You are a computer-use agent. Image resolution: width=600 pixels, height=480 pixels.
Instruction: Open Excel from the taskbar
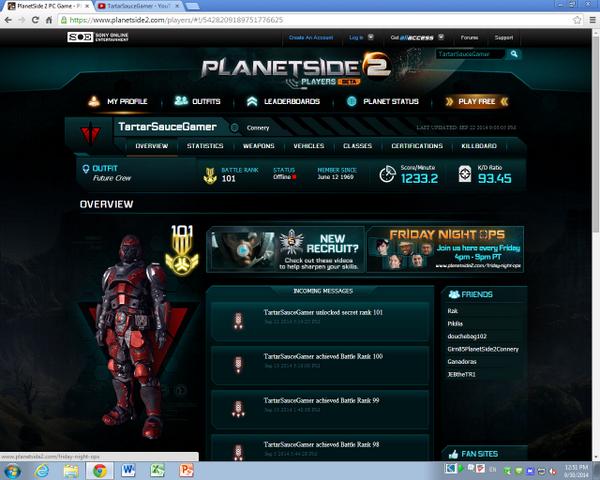pyautogui.click(x=157, y=471)
